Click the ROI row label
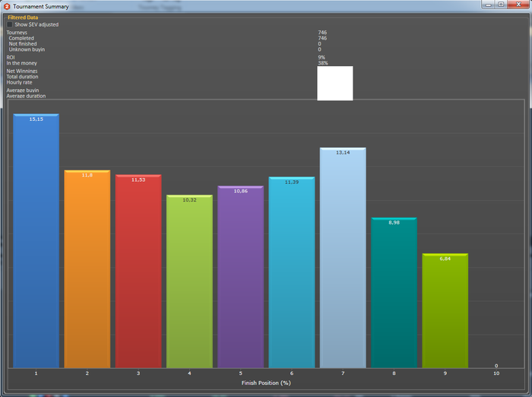The image size is (532, 397). pyautogui.click(x=11, y=57)
